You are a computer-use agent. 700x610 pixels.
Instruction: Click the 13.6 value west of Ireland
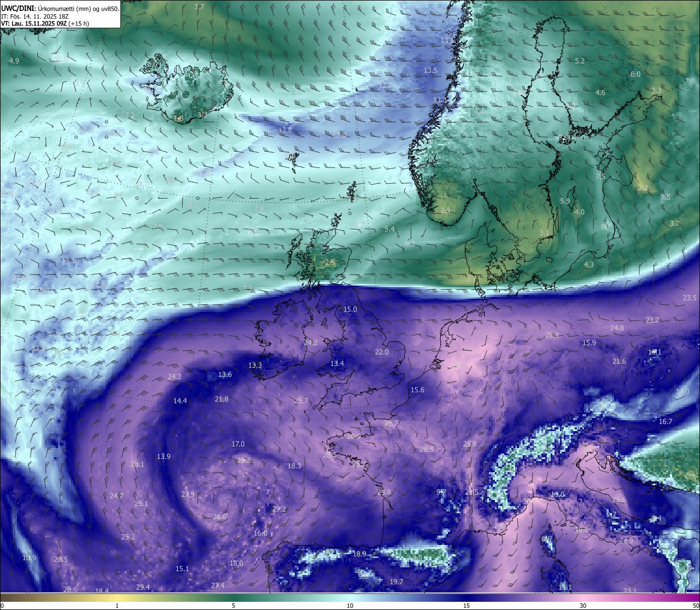(225, 374)
